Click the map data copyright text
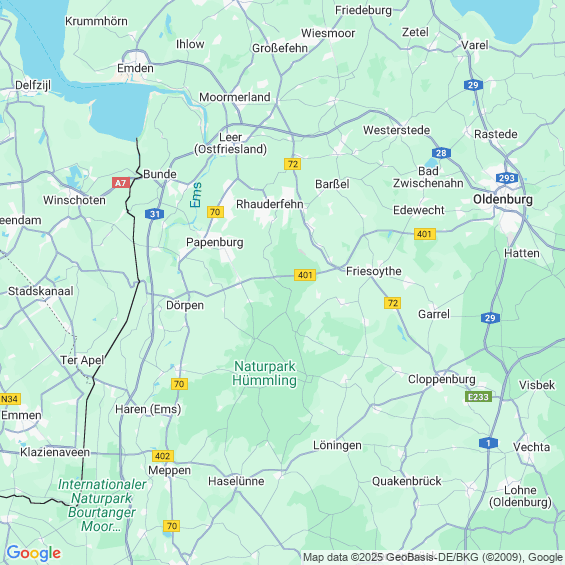Image resolution: width=565 pixels, height=565 pixels. pyautogui.click(x=433, y=557)
